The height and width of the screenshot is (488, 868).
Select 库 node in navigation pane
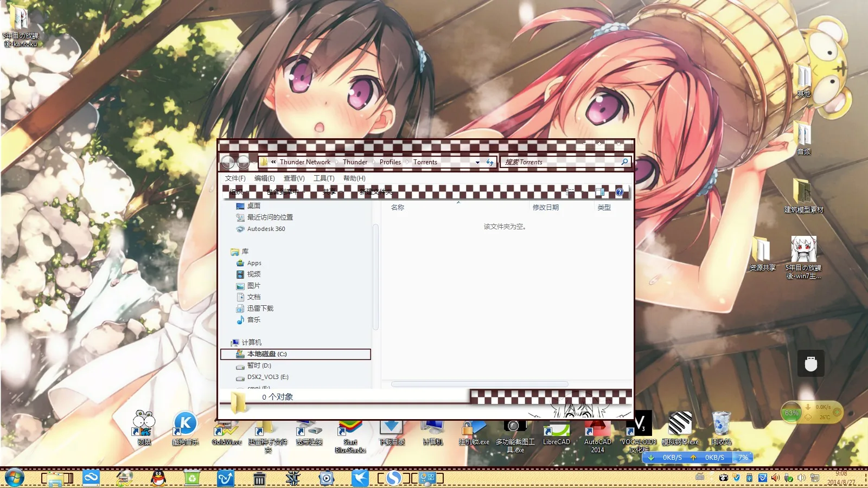[240, 252]
